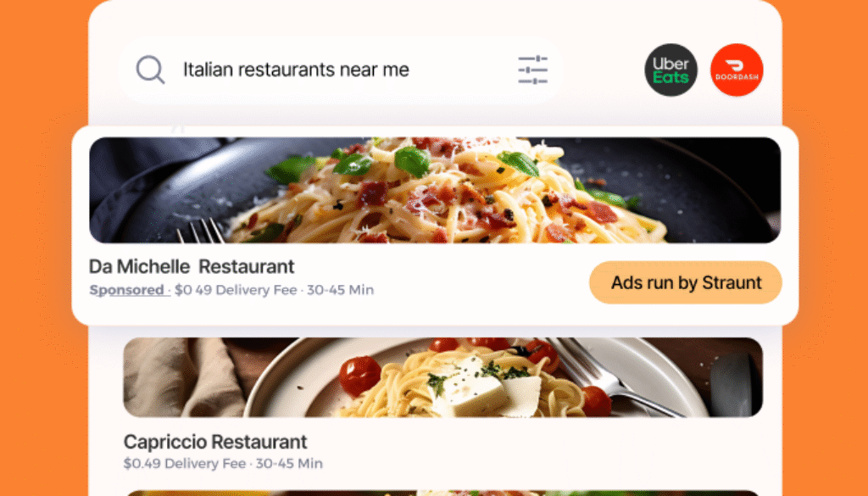This screenshot has width=868, height=496.
Task: Open the Capriccio Restaurant title
Action: tap(215, 442)
